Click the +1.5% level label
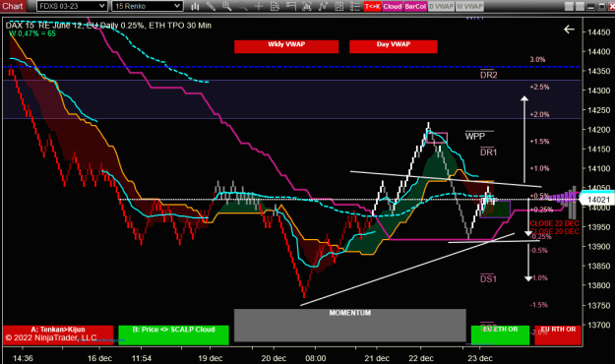The width and height of the screenshot is (615, 364). coord(539,142)
